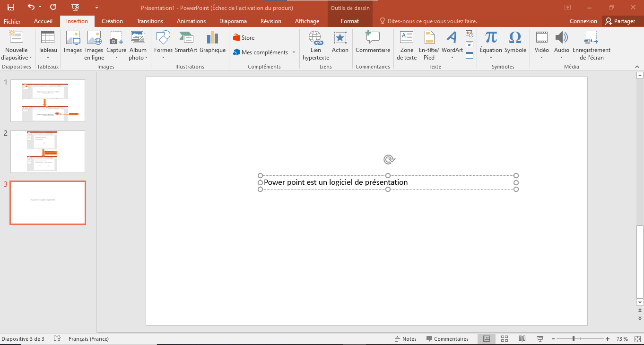The image size is (644, 345).
Task: Select slide 1 thumbnail
Action: coord(48,101)
